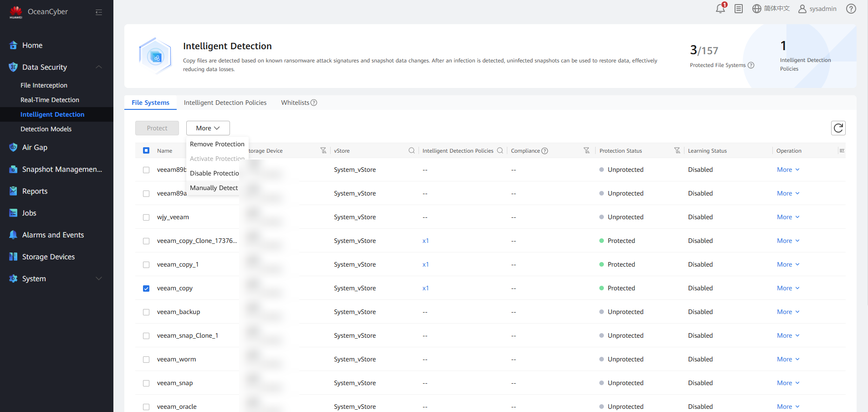Select Remove Protection menu option
868x412 pixels.
(x=217, y=144)
